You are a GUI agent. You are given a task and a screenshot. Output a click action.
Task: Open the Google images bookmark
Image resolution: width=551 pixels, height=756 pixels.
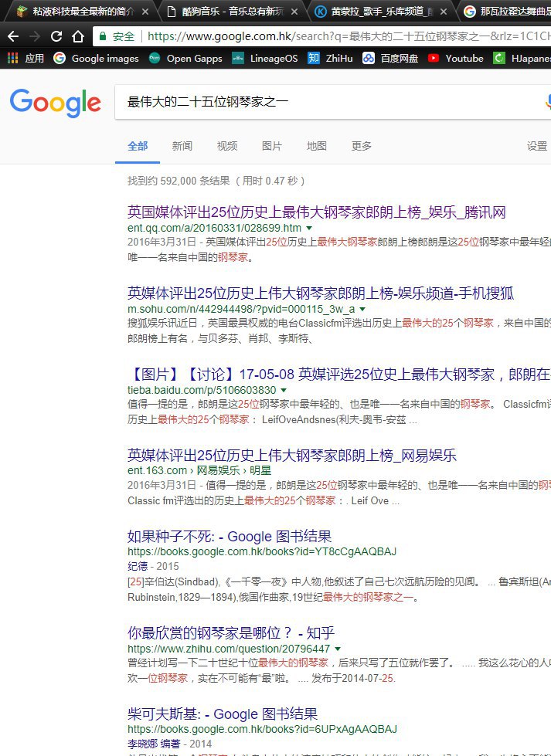(96, 58)
